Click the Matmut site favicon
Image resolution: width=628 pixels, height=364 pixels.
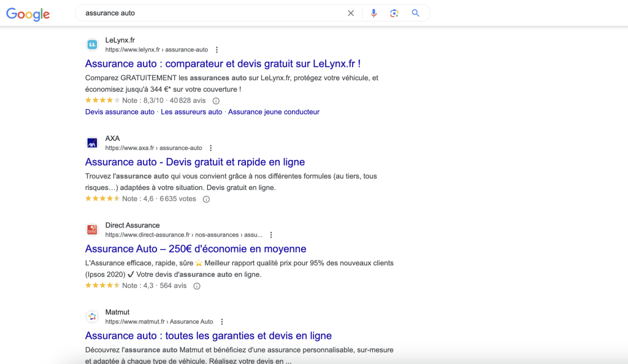pyautogui.click(x=92, y=317)
